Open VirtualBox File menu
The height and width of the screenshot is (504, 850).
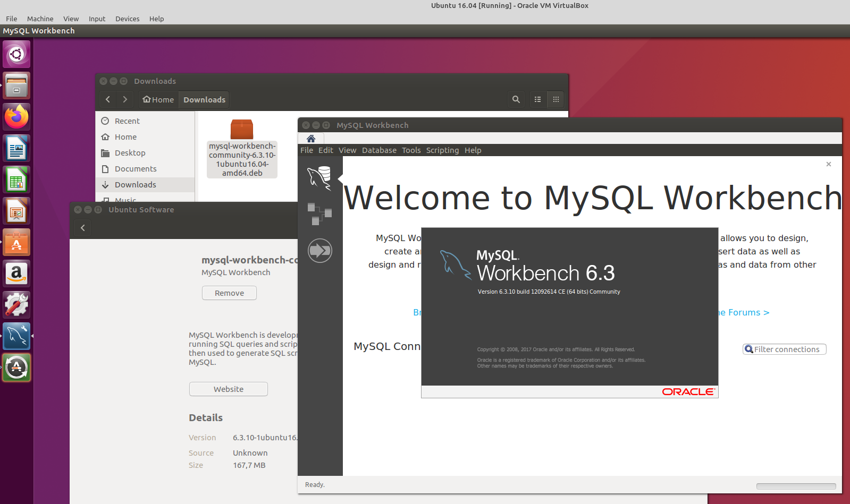click(x=12, y=19)
